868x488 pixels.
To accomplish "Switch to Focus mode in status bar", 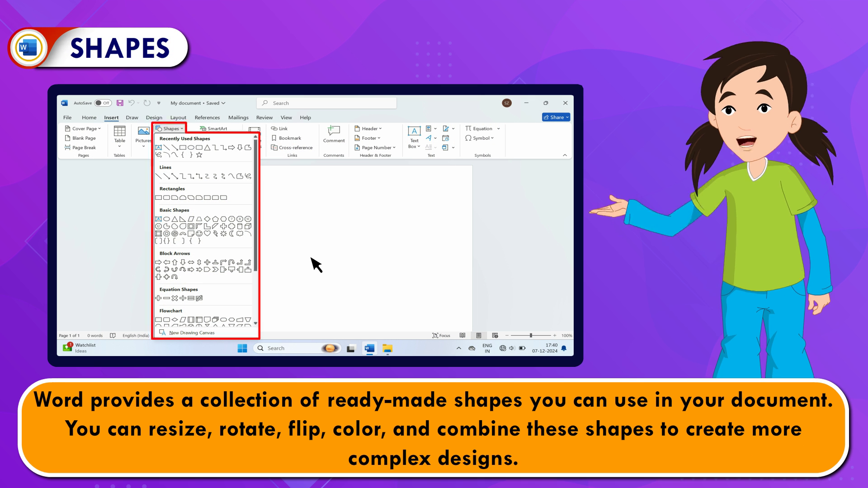I will click(x=441, y=335).
